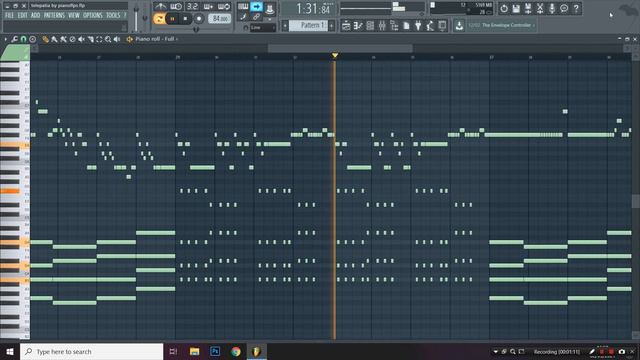Click one-click audio recording microphone icon
Screen dimensions: 640x360
pyautogui.click(x=552, y=9)
